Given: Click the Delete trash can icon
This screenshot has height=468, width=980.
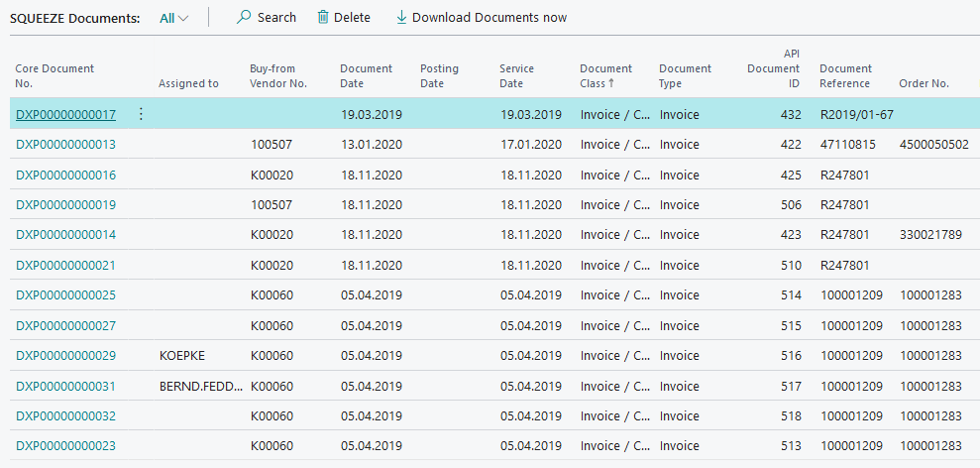Looking at the screenshot, I should coord(323,18).
